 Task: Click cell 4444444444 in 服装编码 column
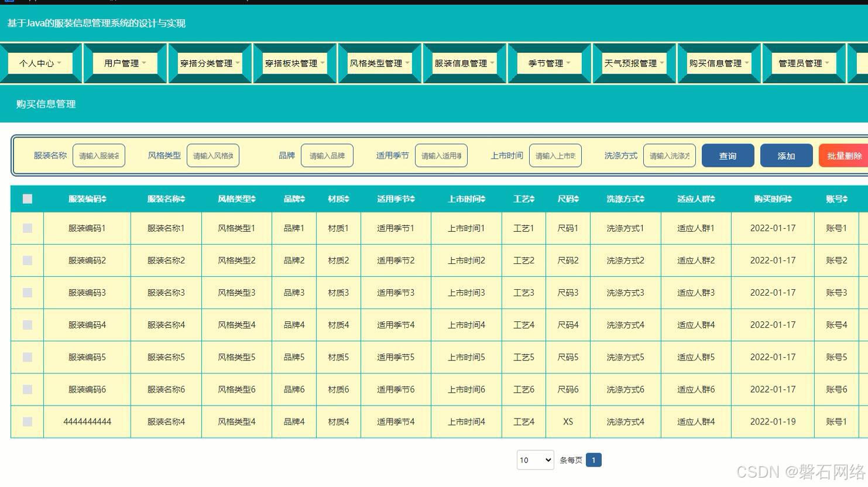click(87, 421)
